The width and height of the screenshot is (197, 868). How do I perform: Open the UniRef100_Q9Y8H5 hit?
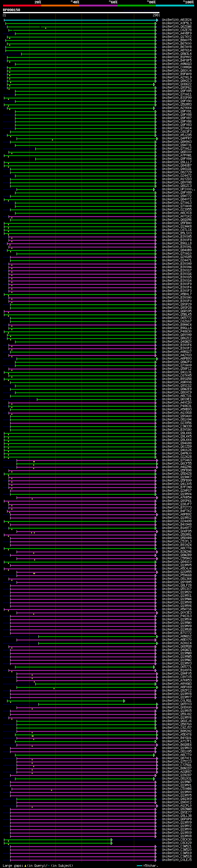tap(176, 582)
